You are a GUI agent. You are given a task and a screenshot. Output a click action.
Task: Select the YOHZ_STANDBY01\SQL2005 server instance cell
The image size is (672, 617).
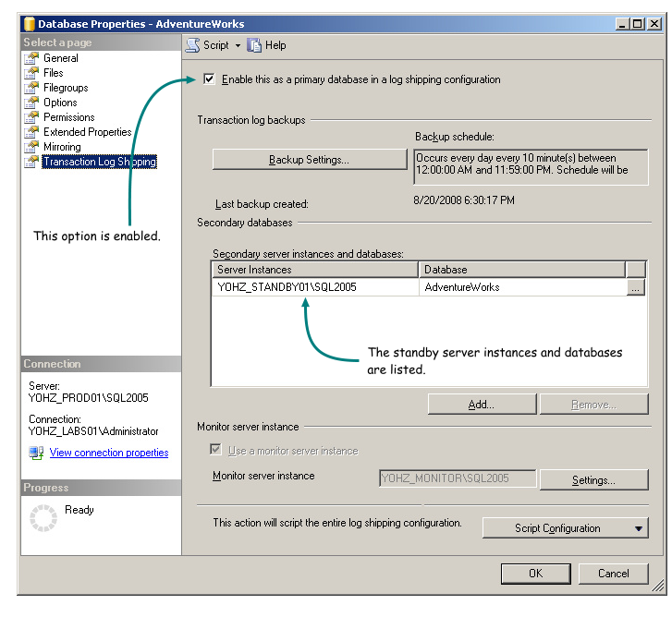pos(315,287)
